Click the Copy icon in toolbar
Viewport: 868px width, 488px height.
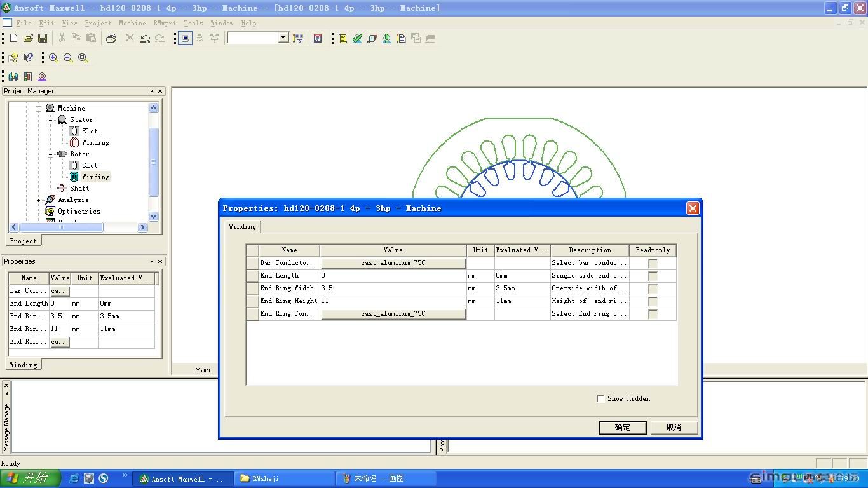coord(76,38)
